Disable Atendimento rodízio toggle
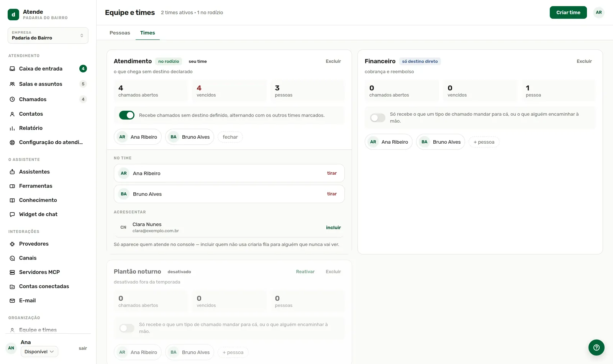This screenshot has width=613, height=364. coord(127,115)
